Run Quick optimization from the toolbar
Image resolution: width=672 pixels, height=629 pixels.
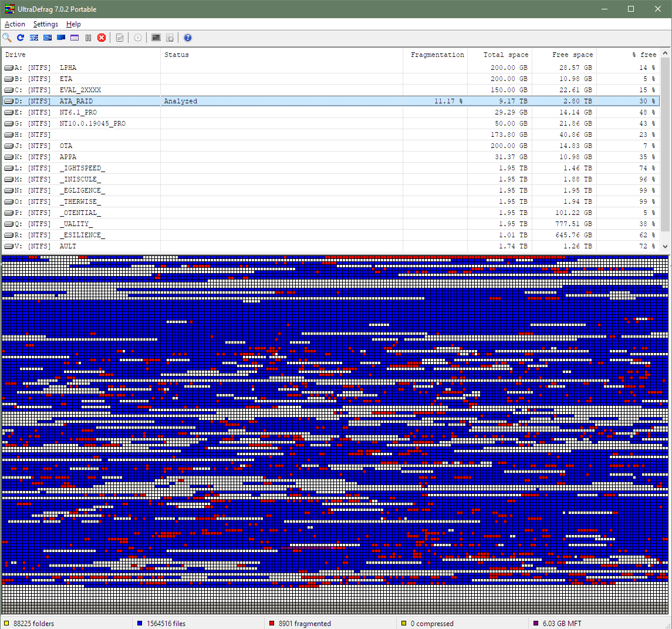click(x=48, y=38)
